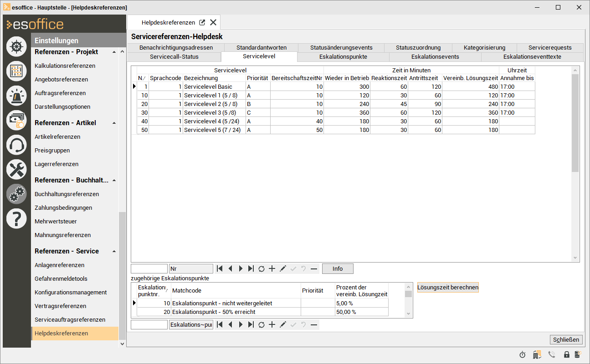590x364 pixels.
Task: Jump to last record in service level navigator
Action: pos(251,269)
